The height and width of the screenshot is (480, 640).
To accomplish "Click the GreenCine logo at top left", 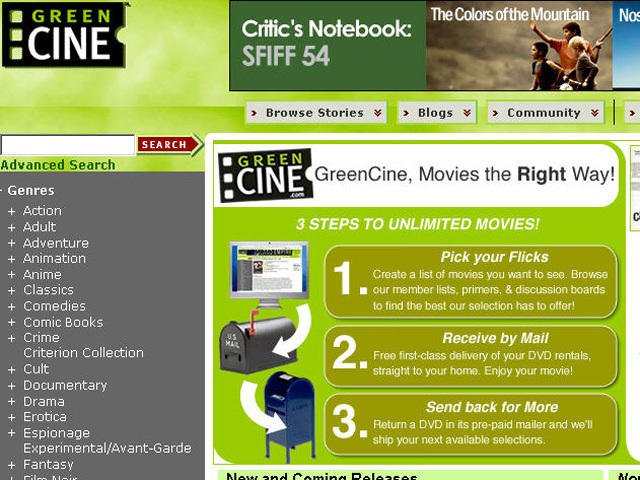I will (65, 34).
